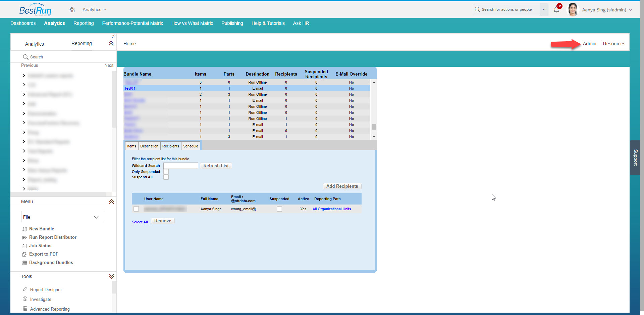Click the All Organizational Units link
Viewport: 644px width, 315px height.
(332, 209)
